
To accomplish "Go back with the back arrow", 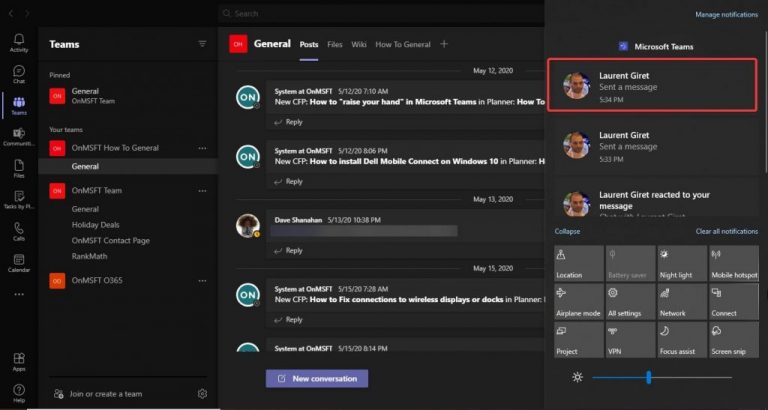I will [x=11, y=14].
